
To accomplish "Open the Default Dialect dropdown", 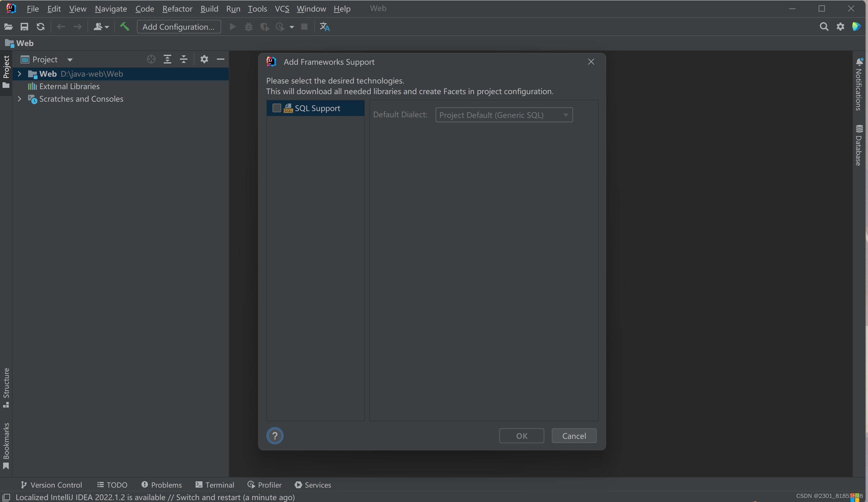I will 504,115.
